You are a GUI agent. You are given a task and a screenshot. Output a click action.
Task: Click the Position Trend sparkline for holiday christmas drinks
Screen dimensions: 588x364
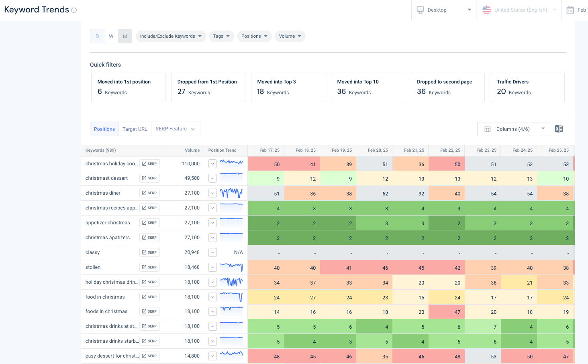coord(231,282)
